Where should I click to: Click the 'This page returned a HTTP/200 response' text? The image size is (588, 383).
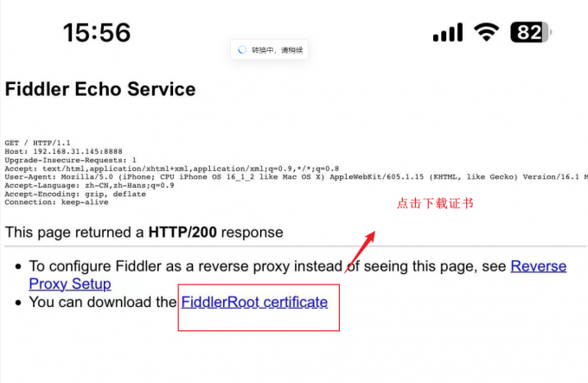point(144,233)
